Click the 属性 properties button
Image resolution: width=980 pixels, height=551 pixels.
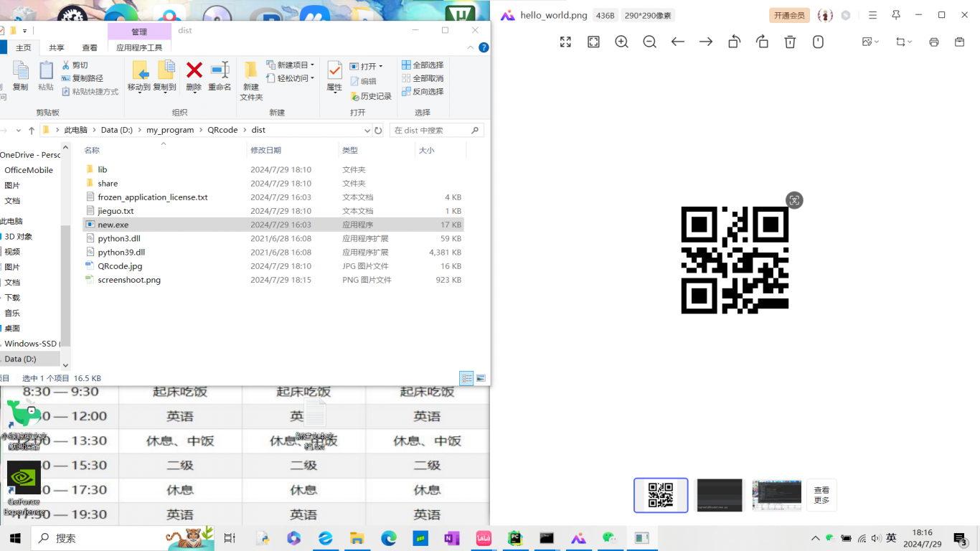334,76
